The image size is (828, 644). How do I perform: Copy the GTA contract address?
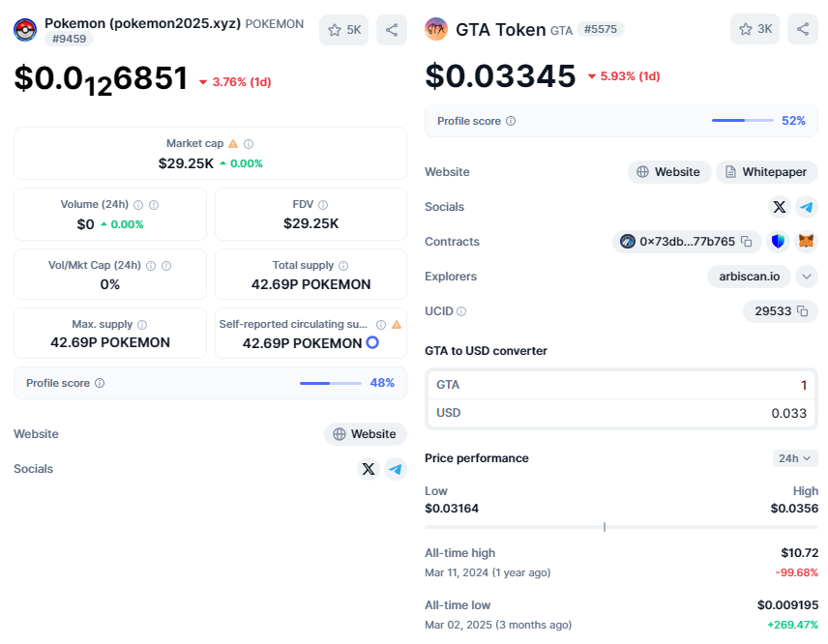point(746,241)
